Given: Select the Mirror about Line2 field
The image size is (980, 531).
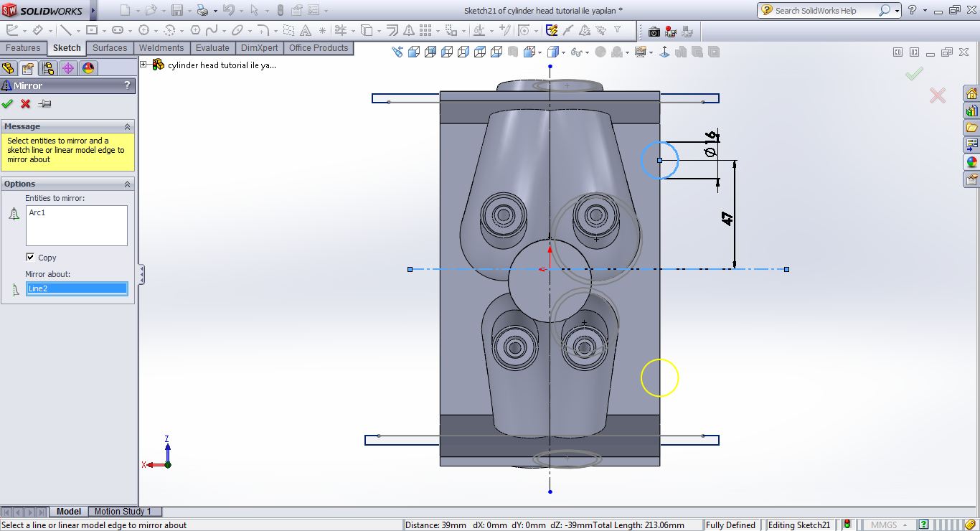Looking at the screenshot, I should [77, 288].
